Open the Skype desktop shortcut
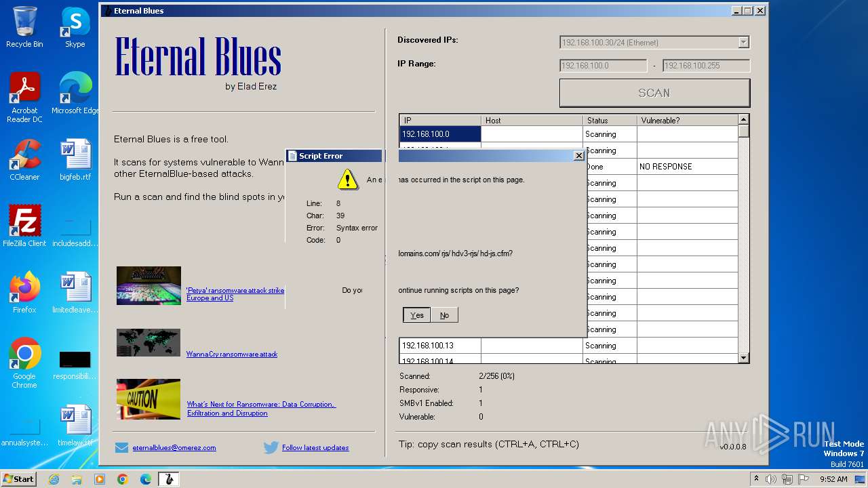This screenshot has height=488, width=868. click(x=75, y=27)
